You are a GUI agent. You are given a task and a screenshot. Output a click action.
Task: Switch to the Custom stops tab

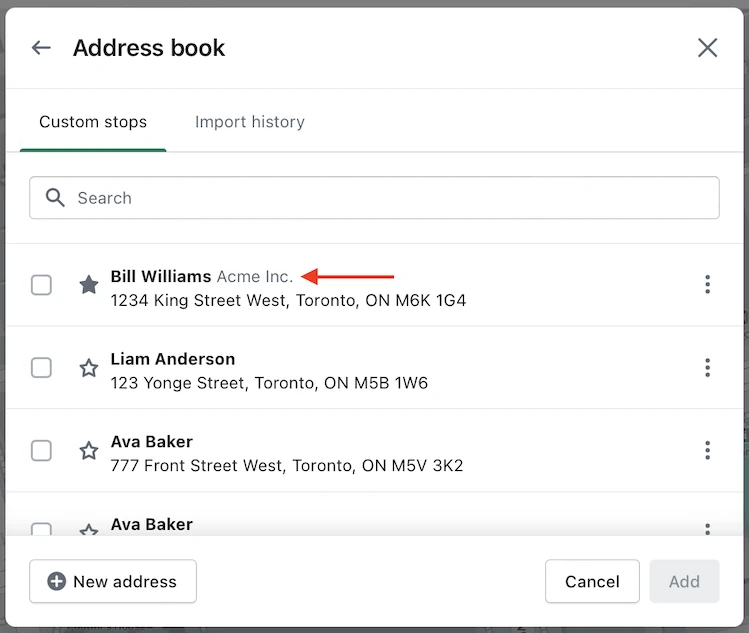pos(93,122)
